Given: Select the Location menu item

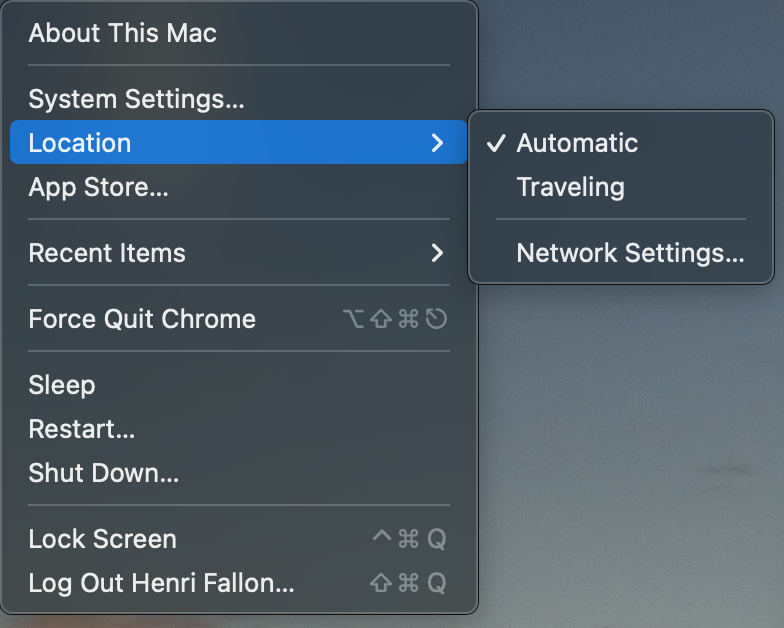Looking at the screenshot, I should pyautogui.click(x=80, y=143).
